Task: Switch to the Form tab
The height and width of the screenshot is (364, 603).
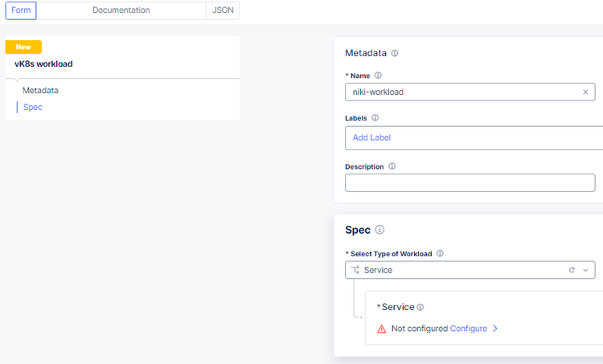Action: pos(21,10)
